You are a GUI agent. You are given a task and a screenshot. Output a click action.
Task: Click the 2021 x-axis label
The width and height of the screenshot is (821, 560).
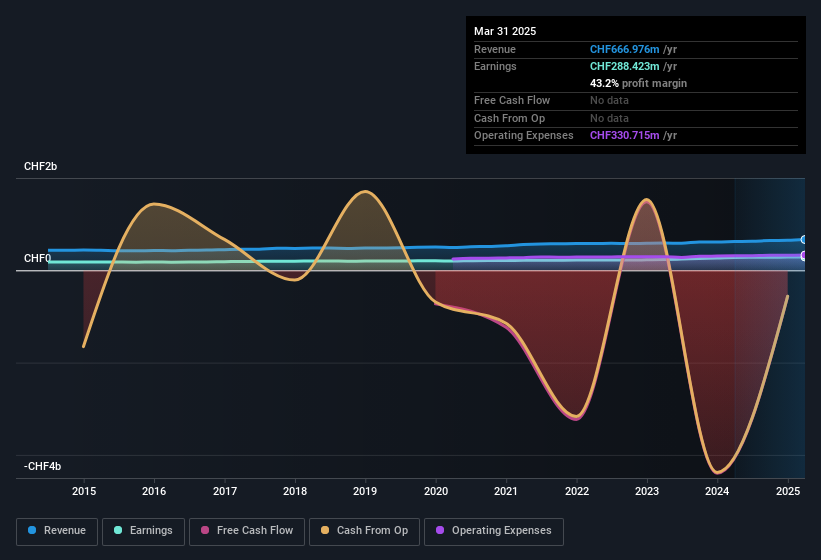506,491
